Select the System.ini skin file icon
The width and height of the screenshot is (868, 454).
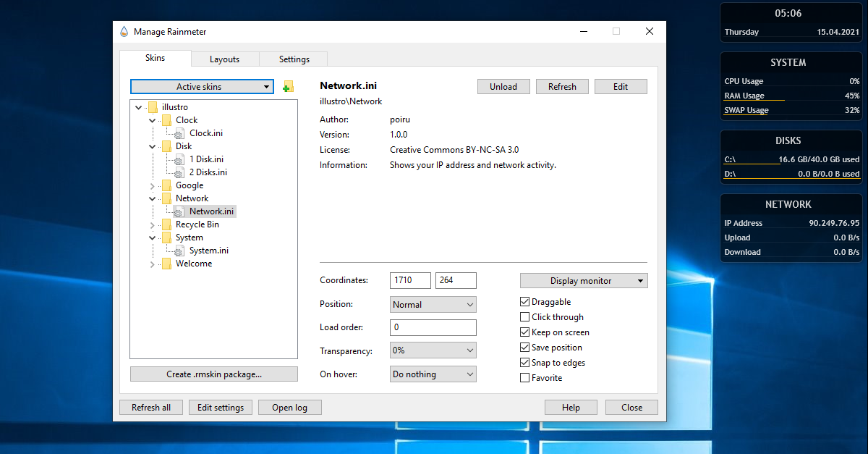point(179,251)
